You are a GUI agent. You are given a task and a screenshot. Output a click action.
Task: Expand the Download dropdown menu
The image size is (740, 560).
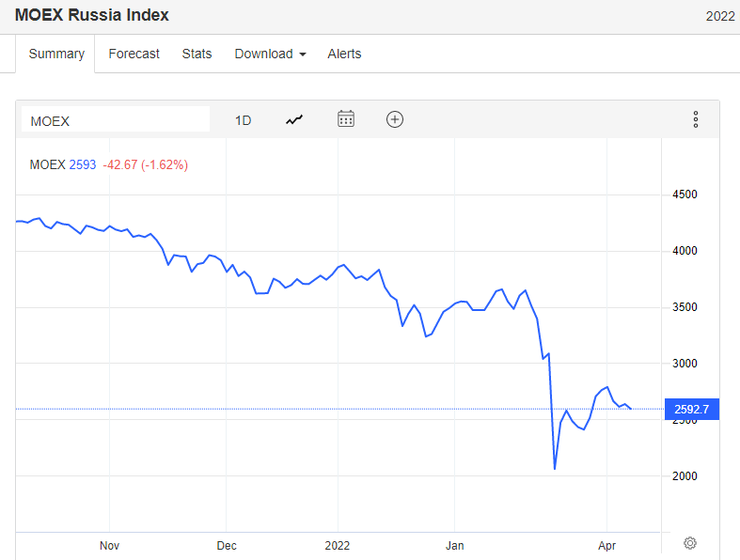click(271, 54)
